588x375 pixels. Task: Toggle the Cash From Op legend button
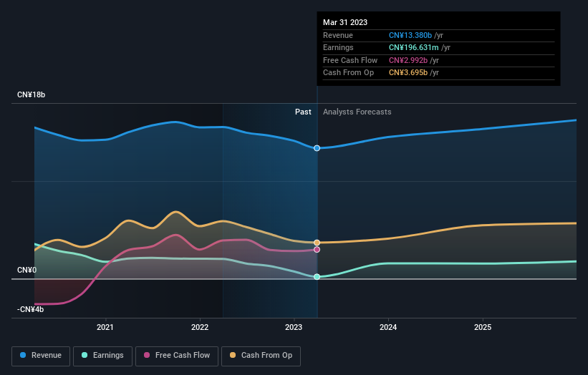(261, 356)
